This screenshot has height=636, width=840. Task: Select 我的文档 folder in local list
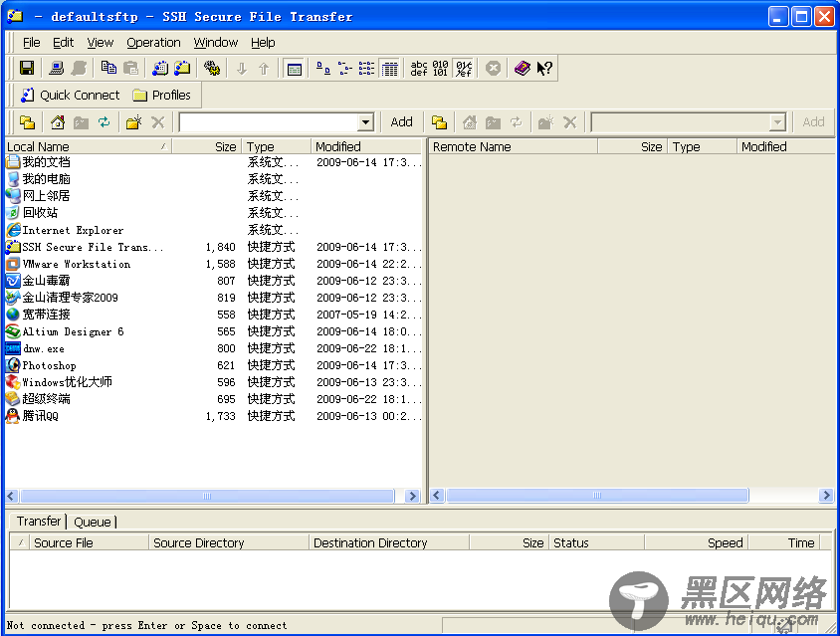(46, 162)
